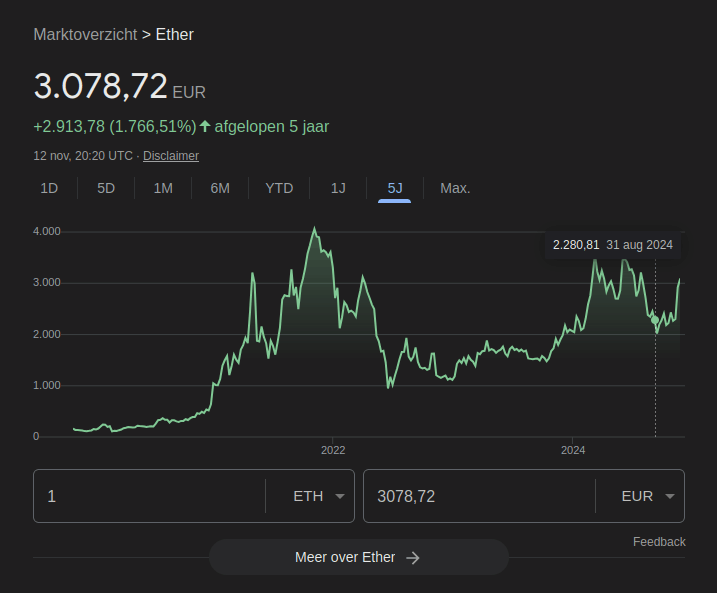The image size is (717, 593).
Task: Click the +2.913,78 (1.766,51%) change text
Action: (x=115, y=127)
